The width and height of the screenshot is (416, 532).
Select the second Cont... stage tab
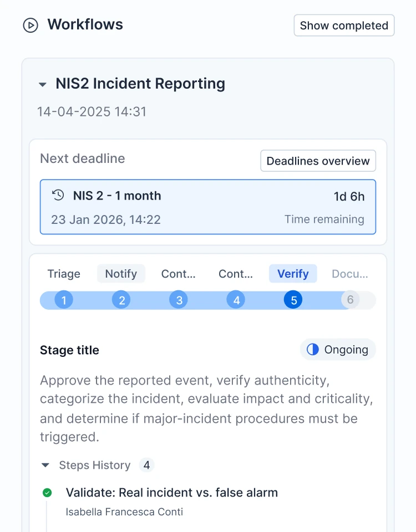(236, 274)
